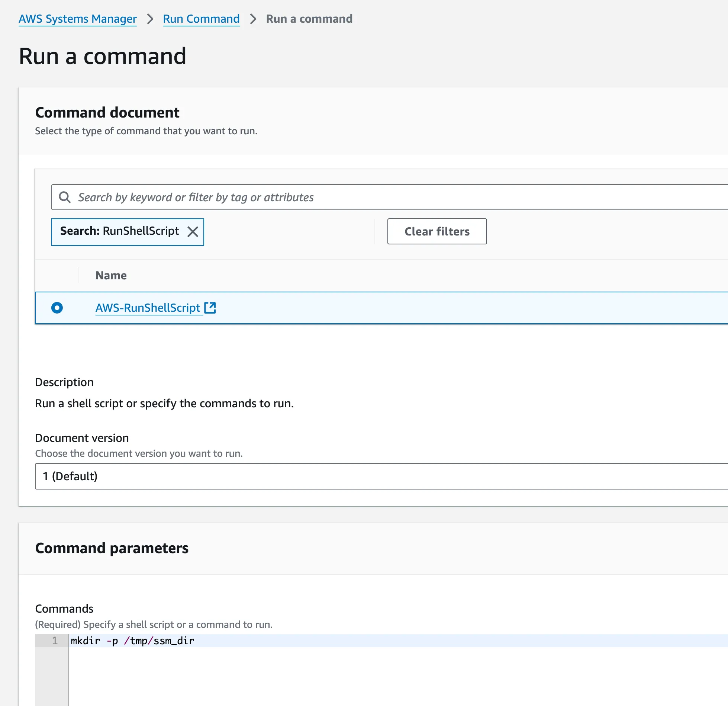The image size is (728, 706).
Task: Navigate to Run Command breadcrumb link
Action: tap(201, 19)
